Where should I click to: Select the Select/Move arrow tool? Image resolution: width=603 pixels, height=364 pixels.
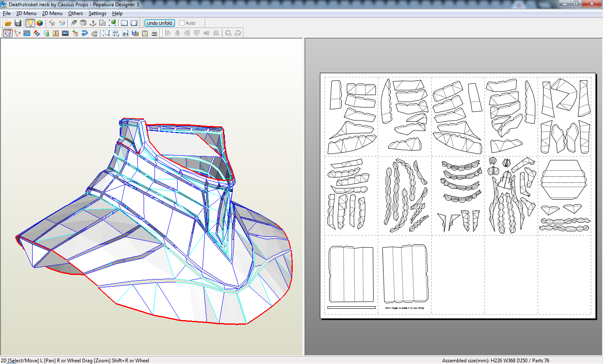(8, 33)
